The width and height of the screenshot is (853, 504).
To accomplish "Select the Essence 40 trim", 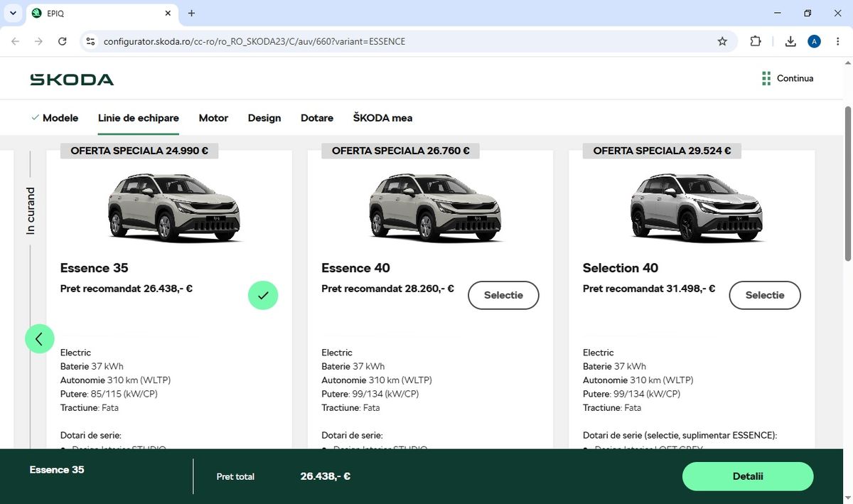I will coord(503,295).
